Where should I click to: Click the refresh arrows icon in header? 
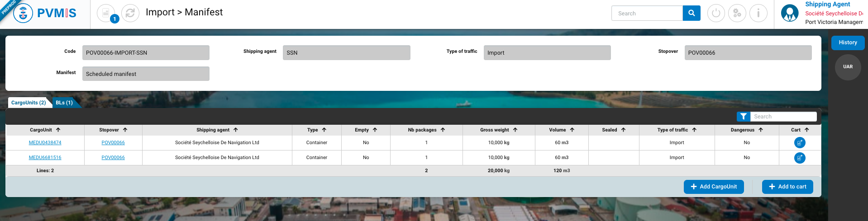130,13
